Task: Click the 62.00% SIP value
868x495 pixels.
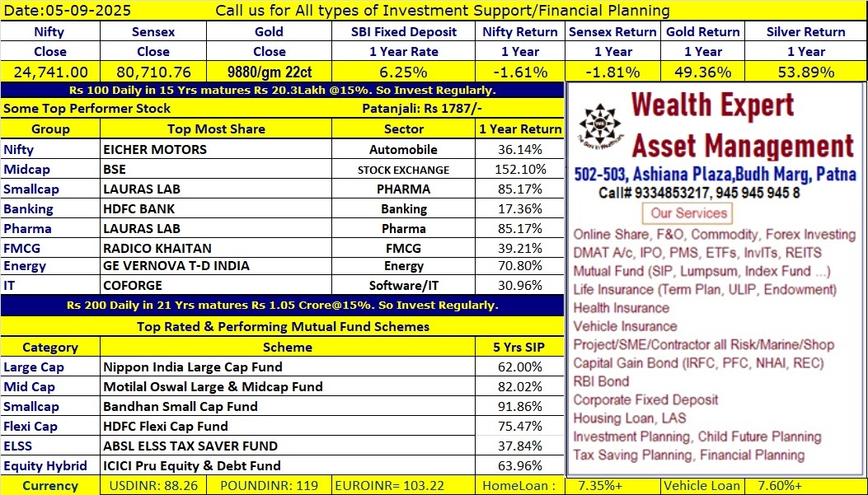Action: click(520, 367)
